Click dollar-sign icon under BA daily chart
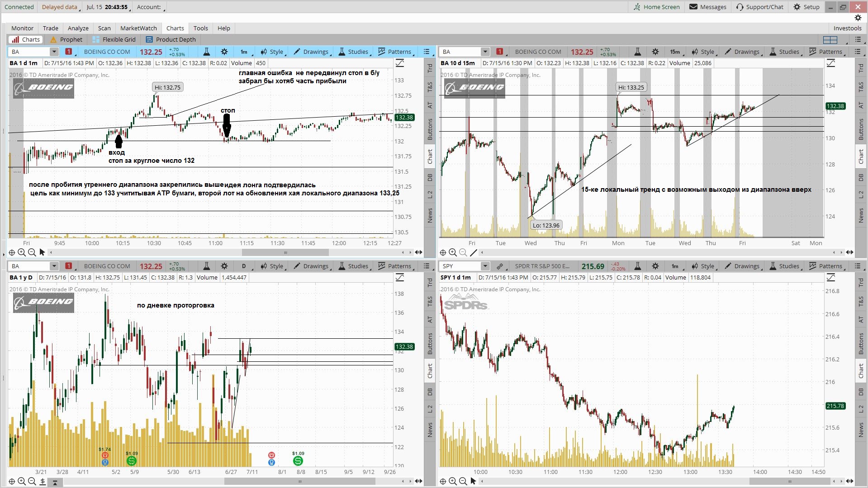Viewport: 868px width, 488px height. click(43, 481)
